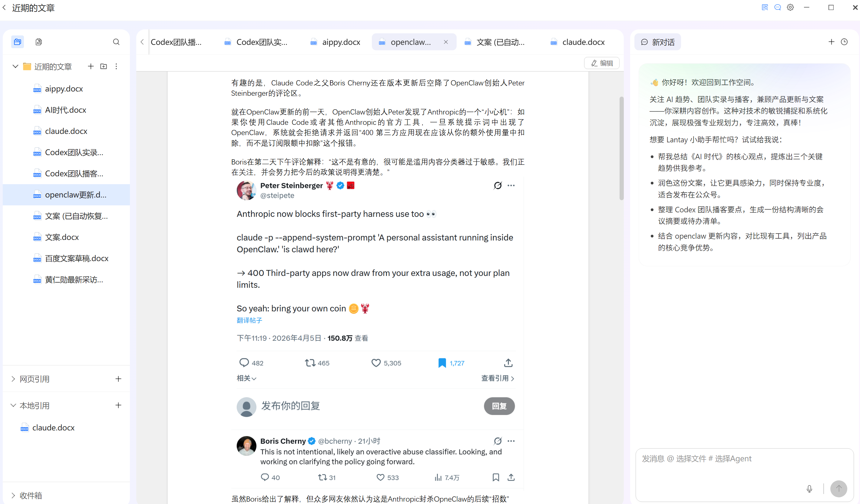Start a new chat with the plus icon
Viewport: 860px width, 504px height.
pos(831,41)
